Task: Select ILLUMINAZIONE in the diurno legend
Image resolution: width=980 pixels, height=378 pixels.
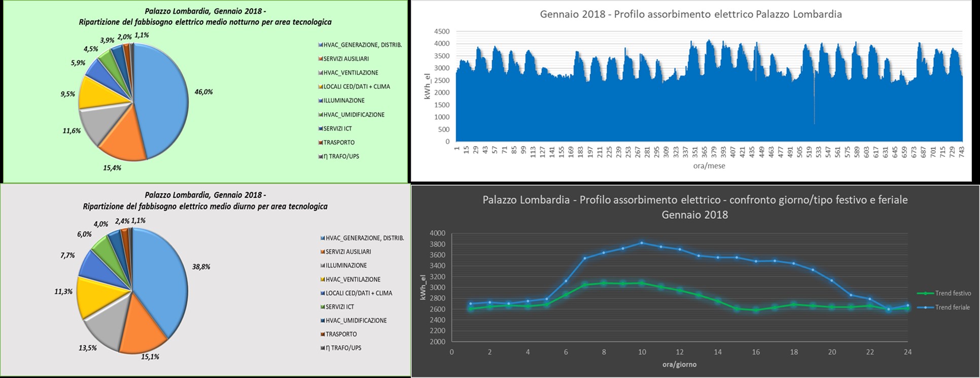Action: [x=344, y=265]
